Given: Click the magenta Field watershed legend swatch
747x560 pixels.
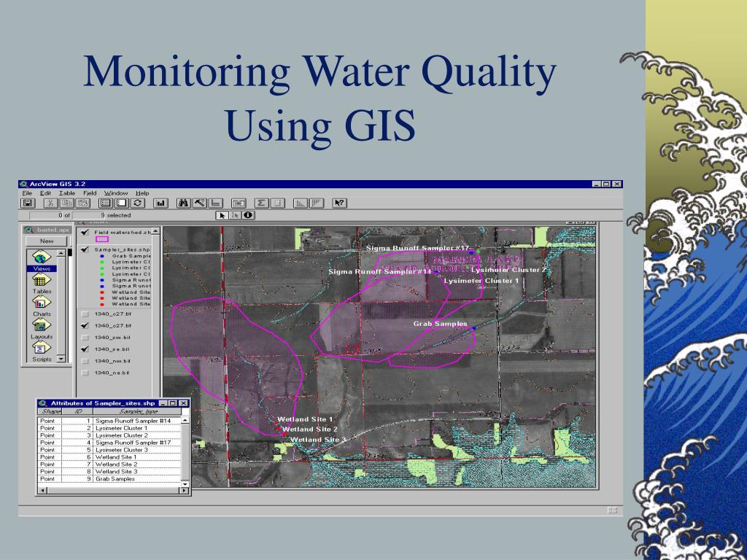Looking at the screenshot, I should pyautogui.click(x=102, y=239).
